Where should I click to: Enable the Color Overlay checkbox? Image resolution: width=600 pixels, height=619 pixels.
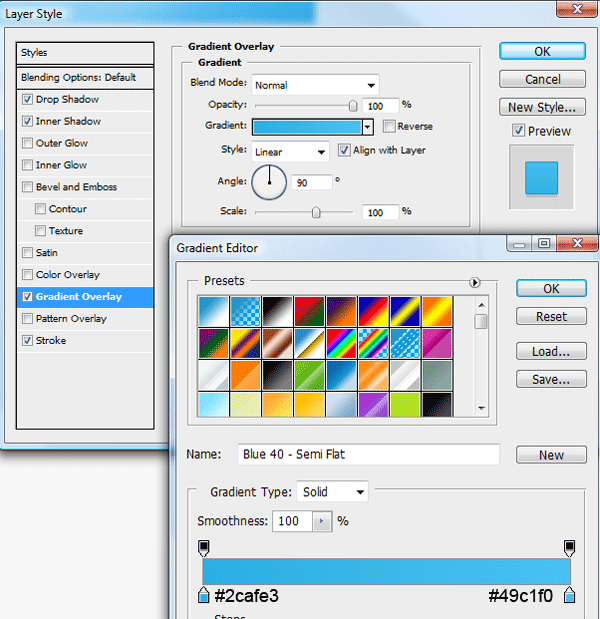(x=27, y=274)
